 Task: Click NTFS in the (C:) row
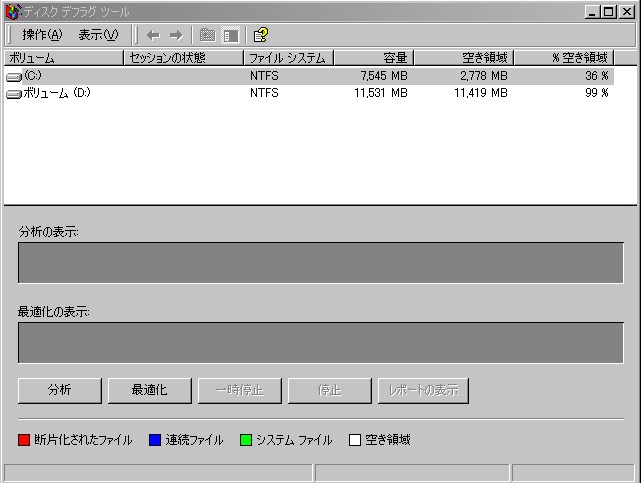pyautogui.click(x=264, y=76)
